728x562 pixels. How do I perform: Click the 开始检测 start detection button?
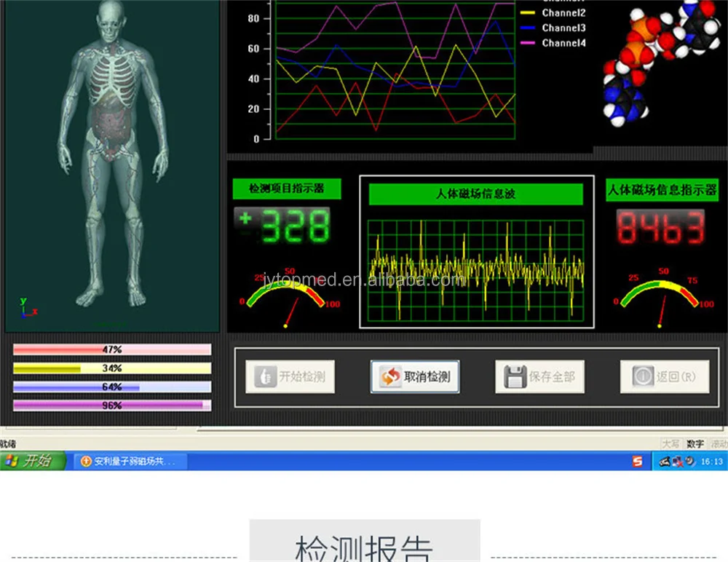click(290, 376)
